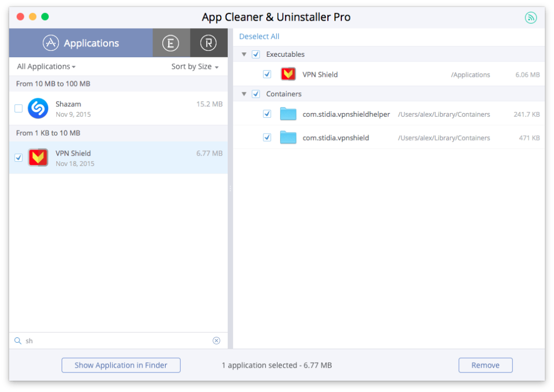Click the 15.2 MB size of Shazam
The height and width of the screenshot is (392, 554).
pos(209,104)
